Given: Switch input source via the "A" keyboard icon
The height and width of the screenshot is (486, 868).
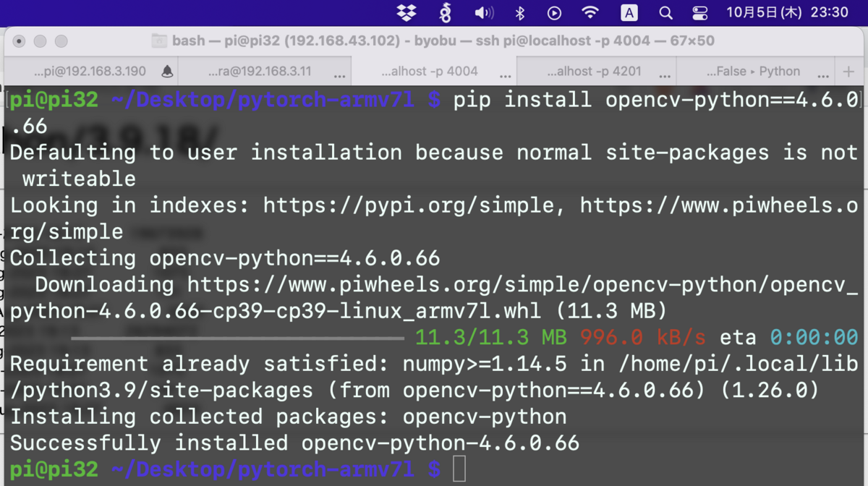Looking at the screenshot, I should (x=629, y=12).
